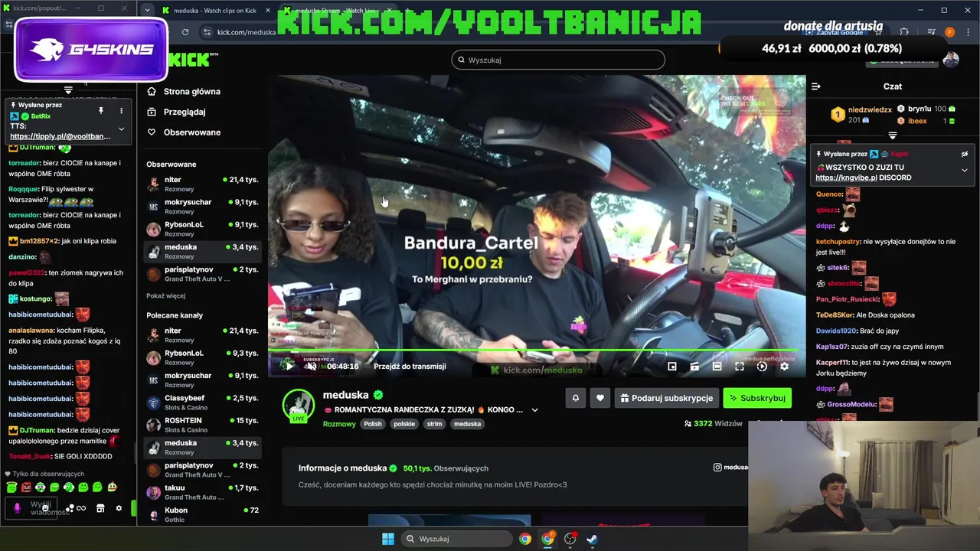Image resolution: width=980 pixels, height=551 pixels.
Task: Collapse the gift leaderboard arrow under niedzwiedzx
Action: pyautogui.click(x=892, y=135)
